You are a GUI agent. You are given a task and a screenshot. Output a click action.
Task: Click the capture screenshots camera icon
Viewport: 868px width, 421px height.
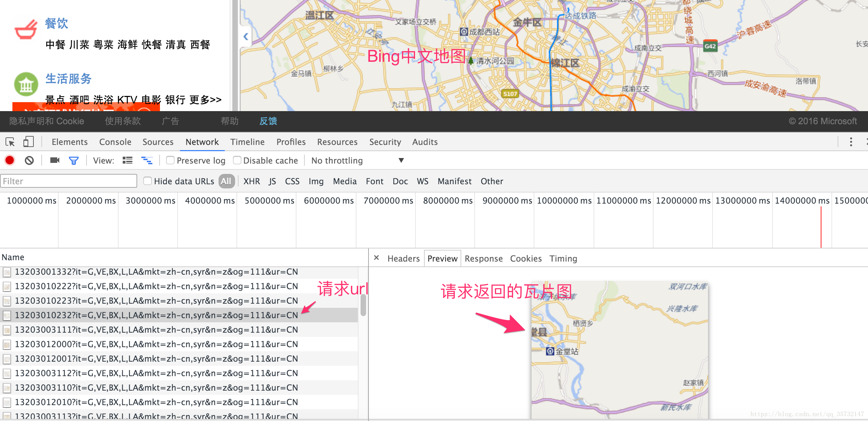(55, 160)
